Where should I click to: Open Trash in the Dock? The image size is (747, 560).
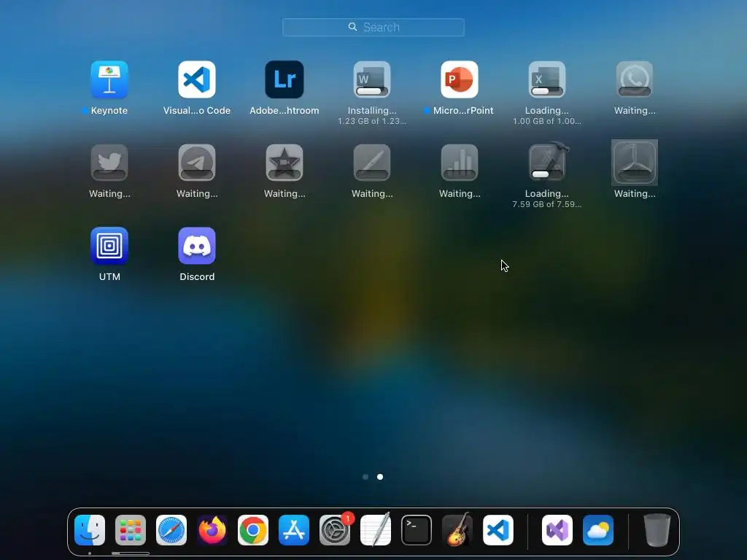tap(657, 530)
